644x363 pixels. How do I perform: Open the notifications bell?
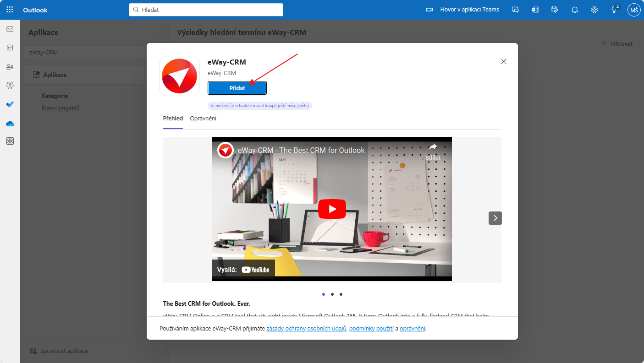(x=574, y=10)
